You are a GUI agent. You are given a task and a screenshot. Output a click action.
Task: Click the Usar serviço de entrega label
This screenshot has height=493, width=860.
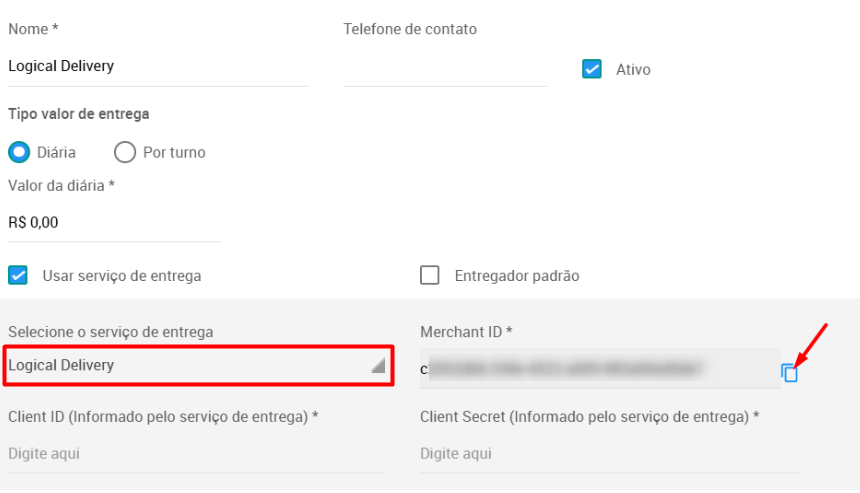[122, 276]
